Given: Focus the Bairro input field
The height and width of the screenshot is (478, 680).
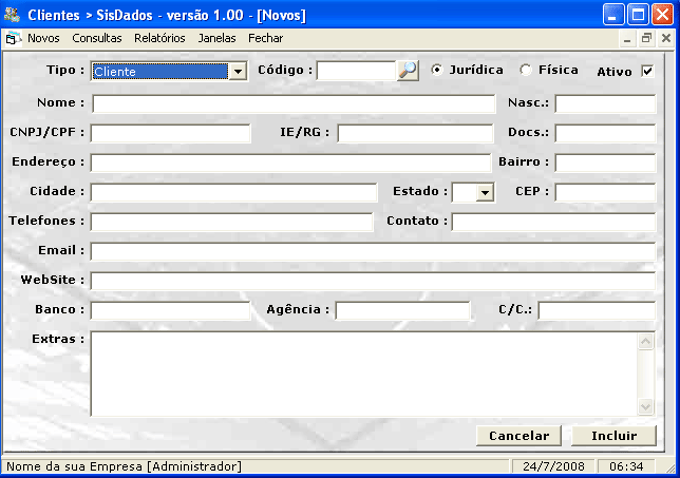Looking at the screenshot, I should pos(605,163).
